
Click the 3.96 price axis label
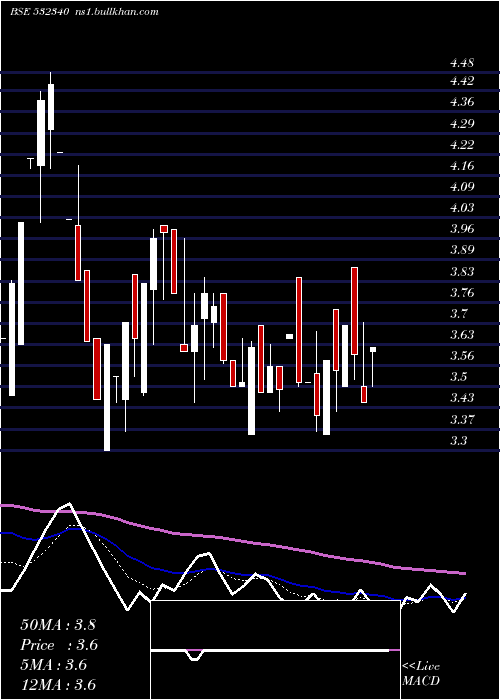[462, 229]
